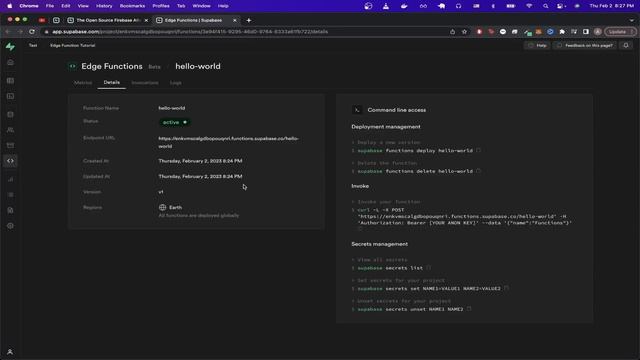The height and width of the screenshot is (360, 640).
Task: Click the Updated At date value
Action: [200, 176]
